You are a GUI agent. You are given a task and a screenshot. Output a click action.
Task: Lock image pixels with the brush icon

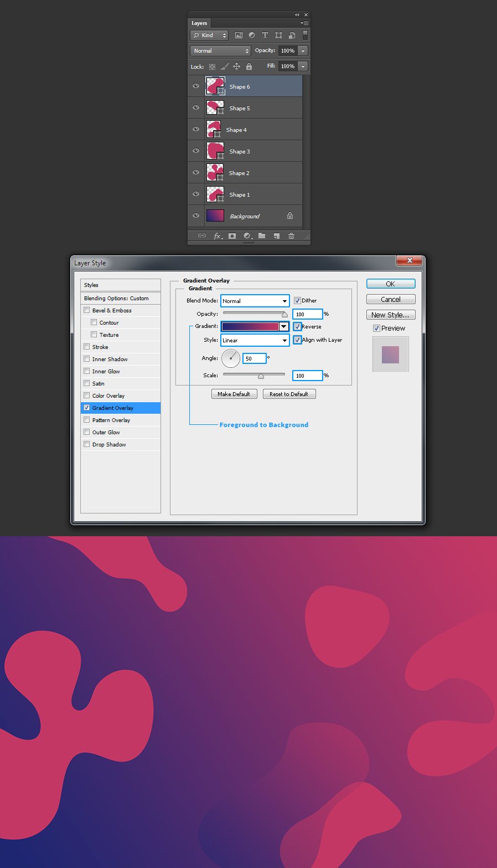pyautogui.click(x=224, y=66)
